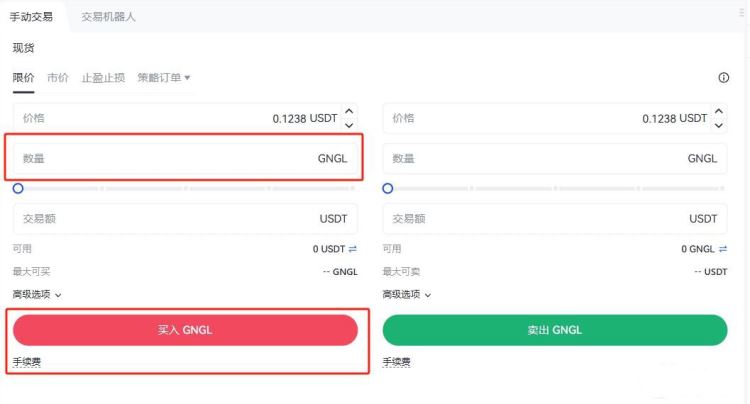Image resolution: width=750 pixels, height=404 pixels.
Task: Decrease the sell price with down arrow
Action: (719, 125)
